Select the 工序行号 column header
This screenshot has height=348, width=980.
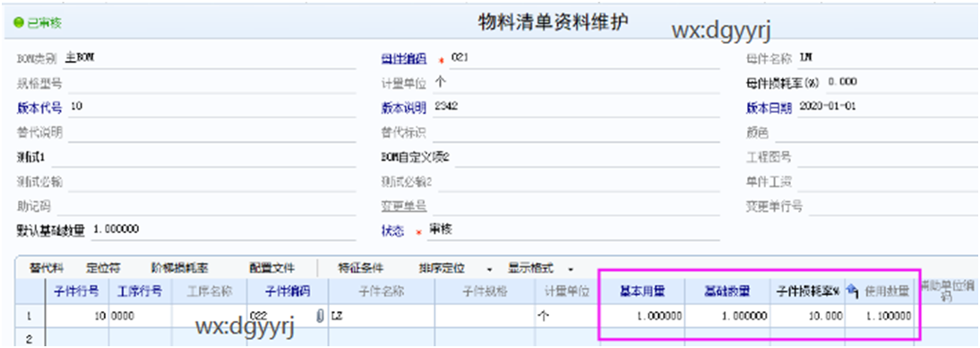(x=140, y=291)
